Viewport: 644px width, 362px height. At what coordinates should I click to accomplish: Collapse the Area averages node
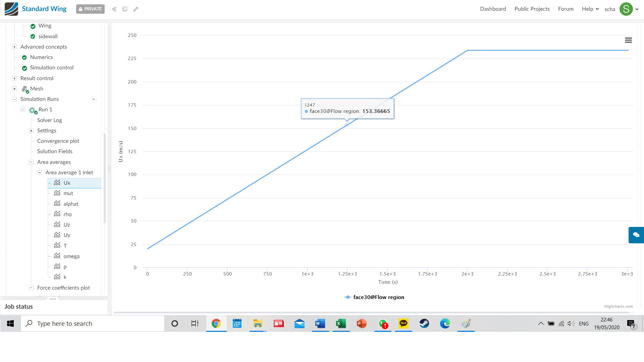31,162
